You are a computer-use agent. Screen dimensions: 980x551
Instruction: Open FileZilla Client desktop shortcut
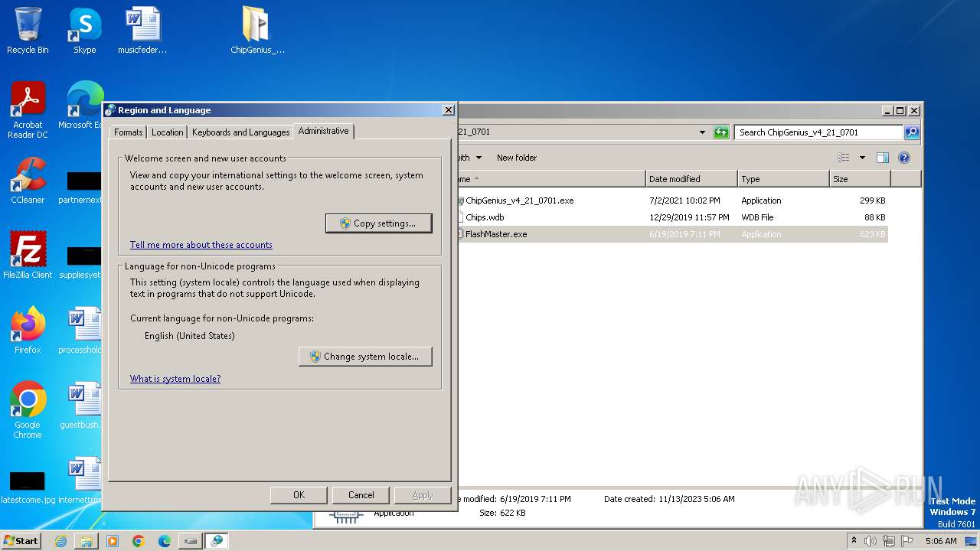28,256
